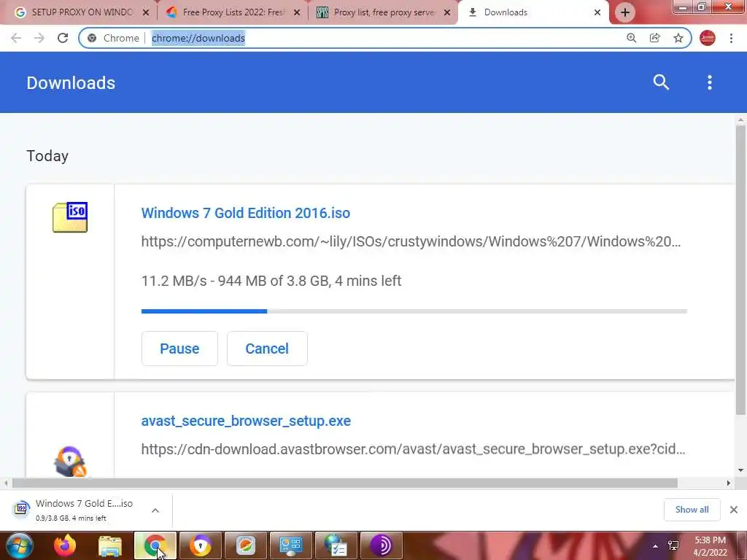Click the vertical scrollbar thumb

coord(740,270)
